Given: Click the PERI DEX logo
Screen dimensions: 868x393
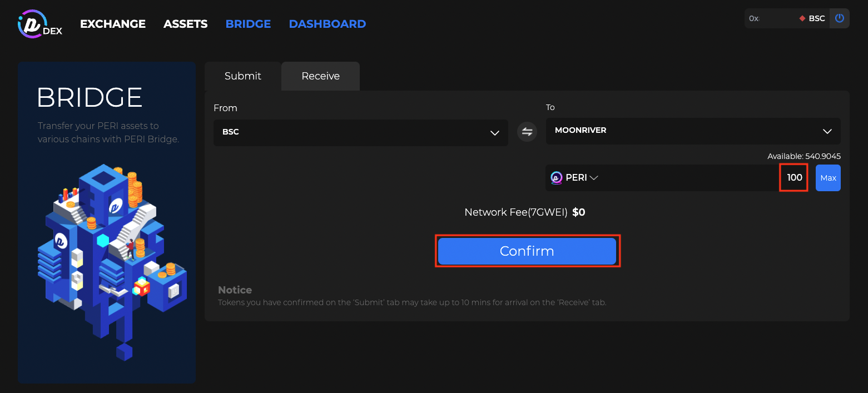Looking at the screenshot, I should click(40, 24).
